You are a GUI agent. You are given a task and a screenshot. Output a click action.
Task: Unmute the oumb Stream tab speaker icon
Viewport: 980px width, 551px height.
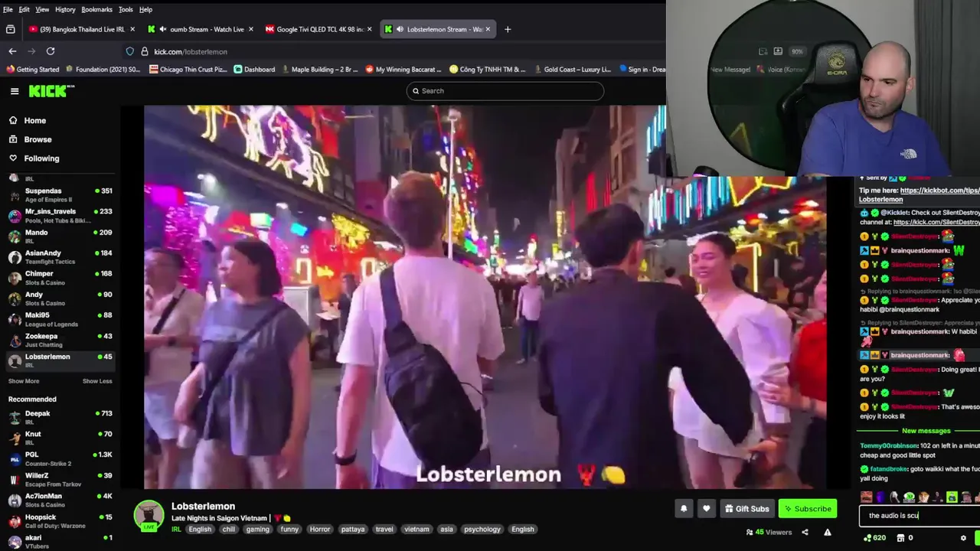pyautogui.click(x=163, y=29)
